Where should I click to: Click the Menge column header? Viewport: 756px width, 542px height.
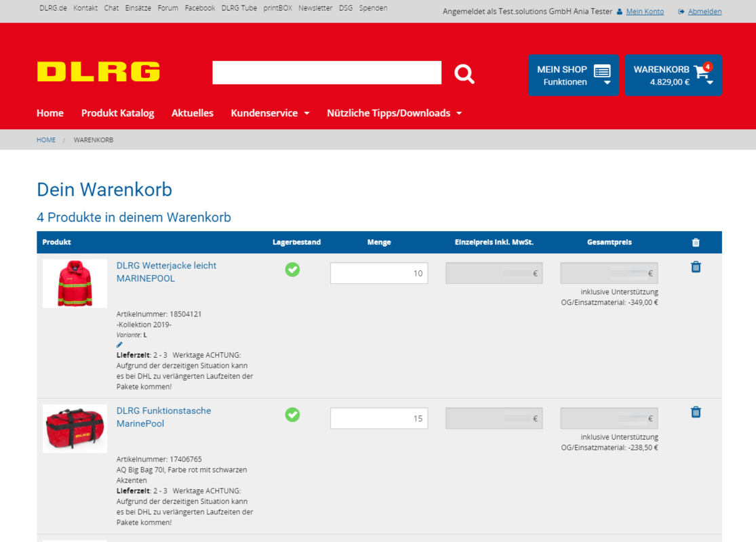coord(379,243)
